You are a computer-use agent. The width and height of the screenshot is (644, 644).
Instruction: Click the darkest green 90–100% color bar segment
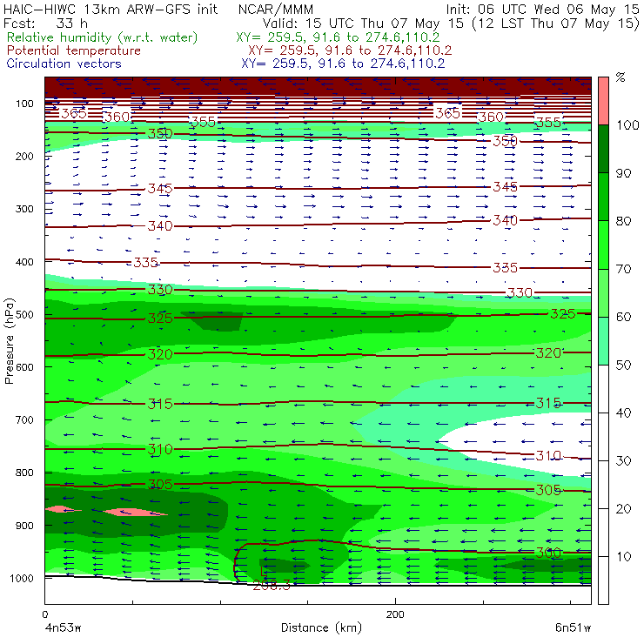(x=603, y=149)
